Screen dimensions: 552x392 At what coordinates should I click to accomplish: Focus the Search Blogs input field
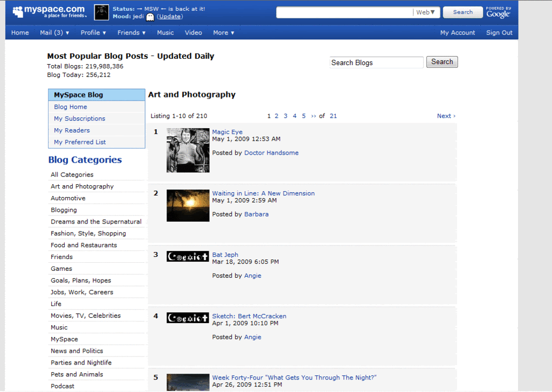376,62
